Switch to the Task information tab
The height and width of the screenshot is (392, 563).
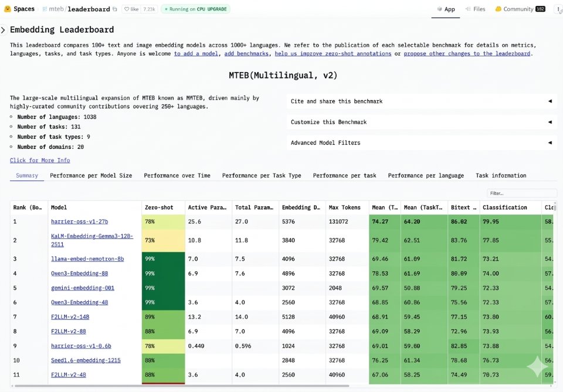click(x=501, y=175)
